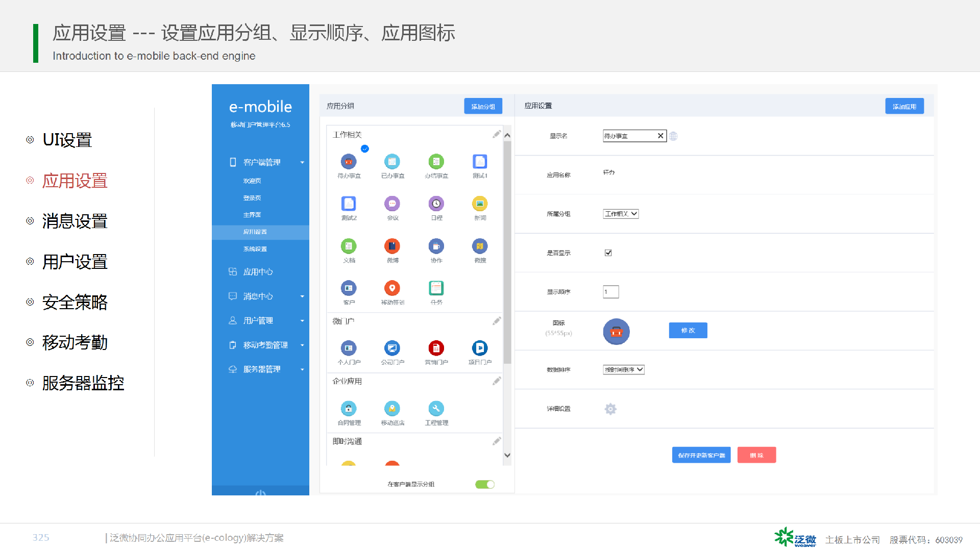Toggle the 在客户端显示分组 switch

click(x=485, y=484)
